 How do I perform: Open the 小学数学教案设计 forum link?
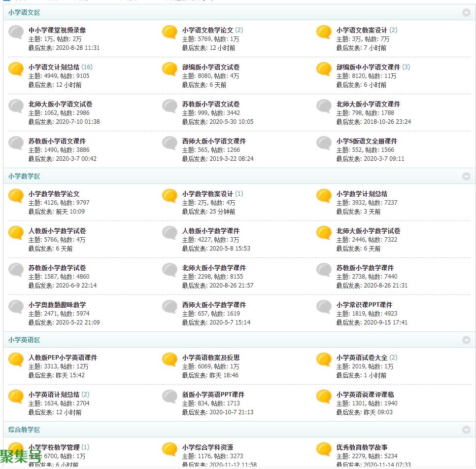[207, 194]
